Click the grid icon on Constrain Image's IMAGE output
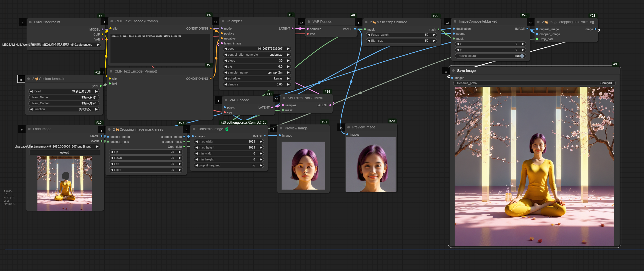The width and height of the screenshot is (644, 271). click(x=265, y=136)
